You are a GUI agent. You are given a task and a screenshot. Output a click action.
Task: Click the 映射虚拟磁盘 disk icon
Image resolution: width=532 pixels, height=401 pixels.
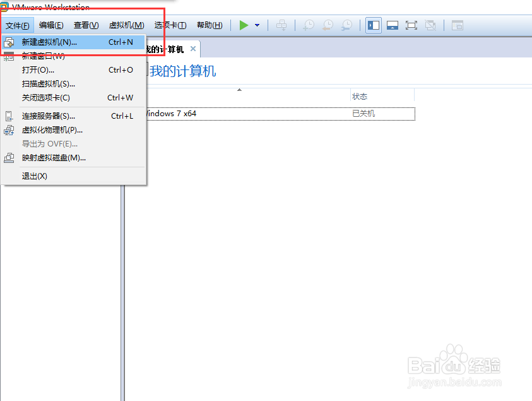point(8,157)
